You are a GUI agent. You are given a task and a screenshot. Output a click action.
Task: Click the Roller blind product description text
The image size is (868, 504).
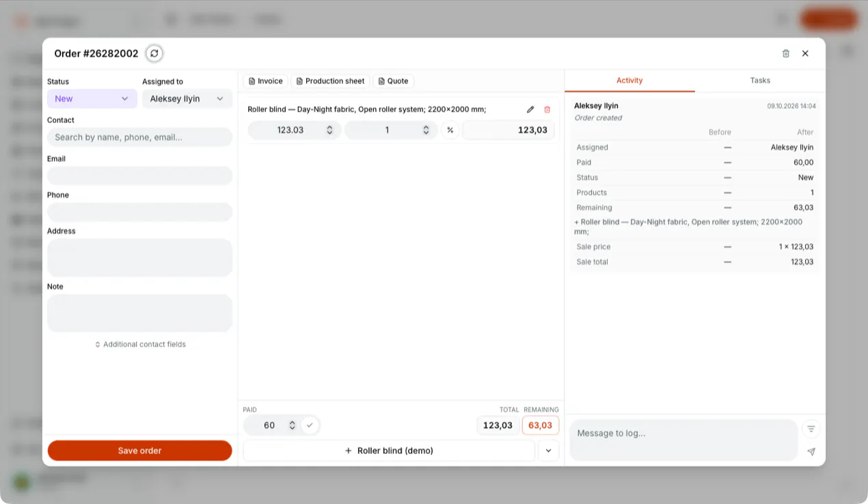coord(367,109)
